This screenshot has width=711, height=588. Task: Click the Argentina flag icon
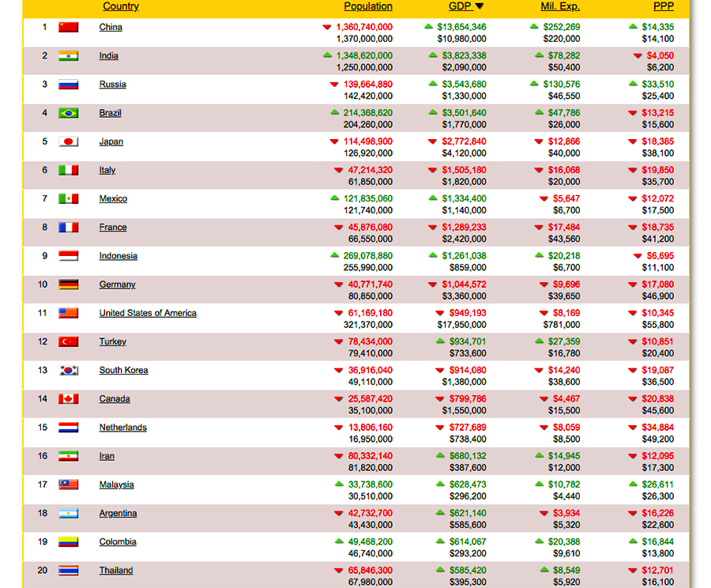click(68, 514)
